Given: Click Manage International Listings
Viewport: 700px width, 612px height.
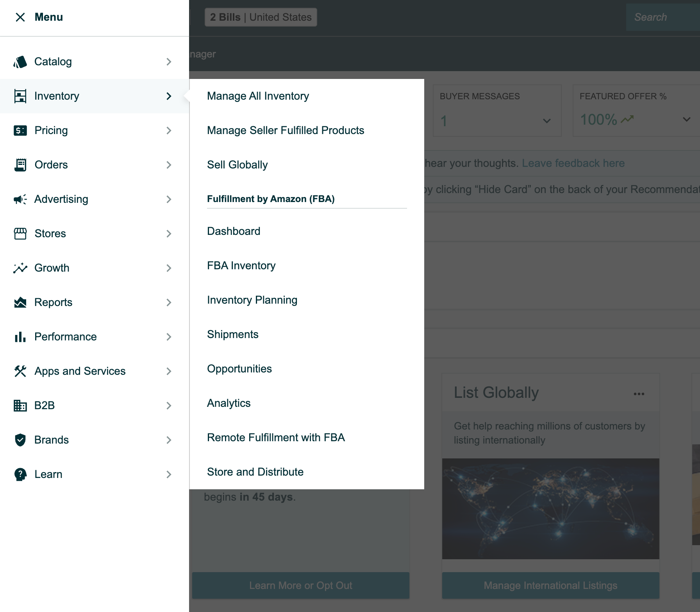Looking at the screenshot, I should pyautogui.click(x=550, y=585).
